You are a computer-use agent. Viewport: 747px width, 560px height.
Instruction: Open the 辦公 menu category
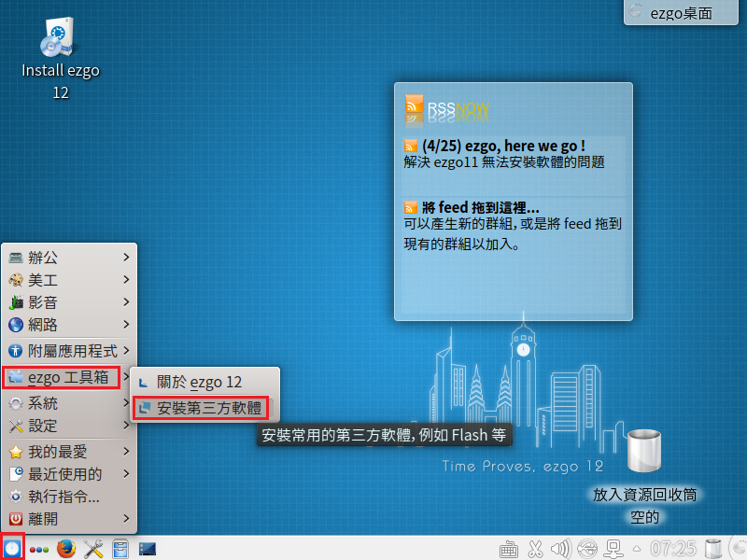click(69, 258)
